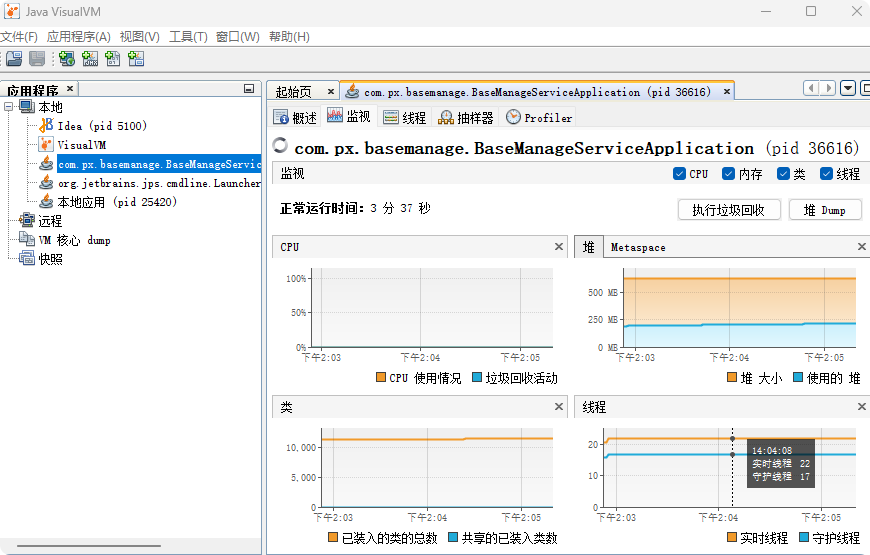This screenshot has width=870, height=555.
Task: Click the 垃圾回收活动 legend swatch
Action: pos(477,377)
